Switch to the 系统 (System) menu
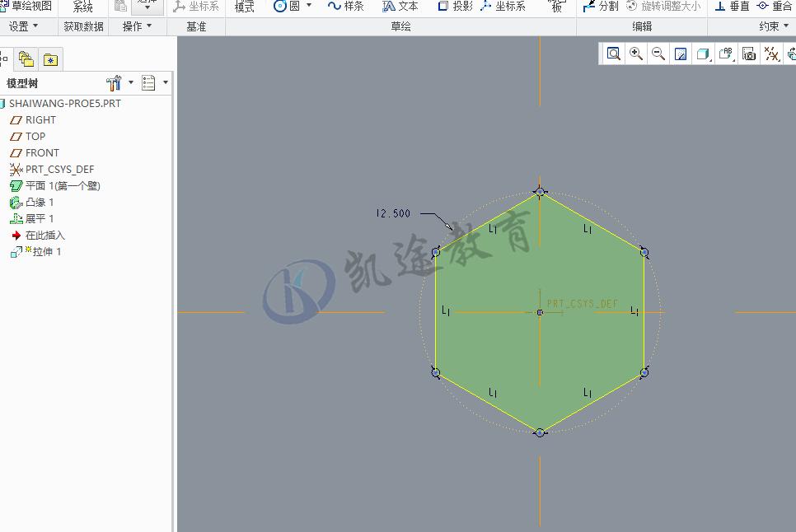The image size is (796, 532). (x=82, y=7)
